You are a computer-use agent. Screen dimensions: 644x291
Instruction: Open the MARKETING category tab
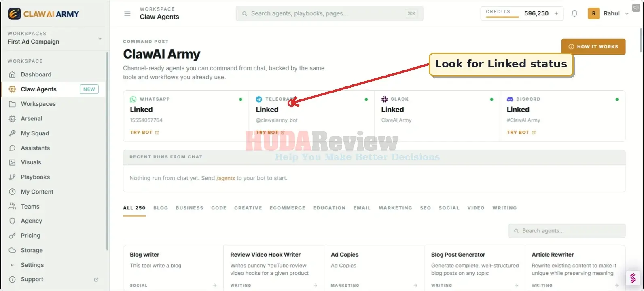pyautogui.click(x=395, y=208)
